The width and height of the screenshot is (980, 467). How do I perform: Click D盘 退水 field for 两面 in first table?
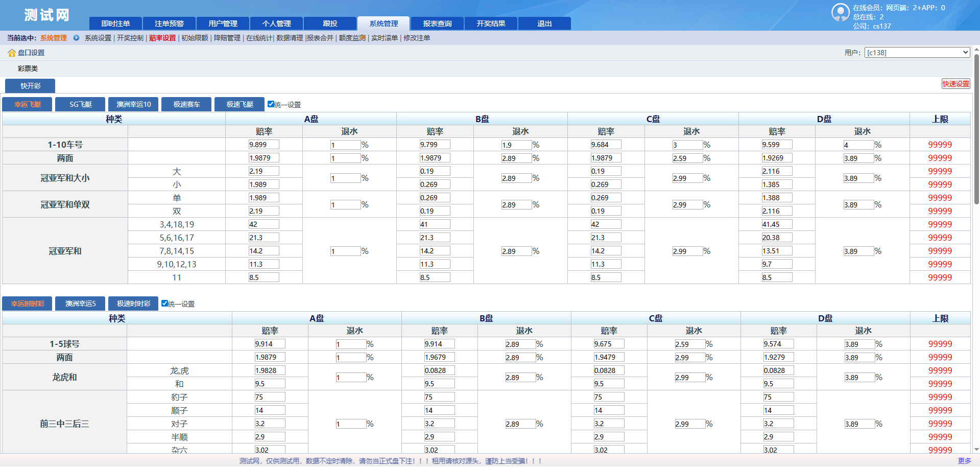click(858, 158)
